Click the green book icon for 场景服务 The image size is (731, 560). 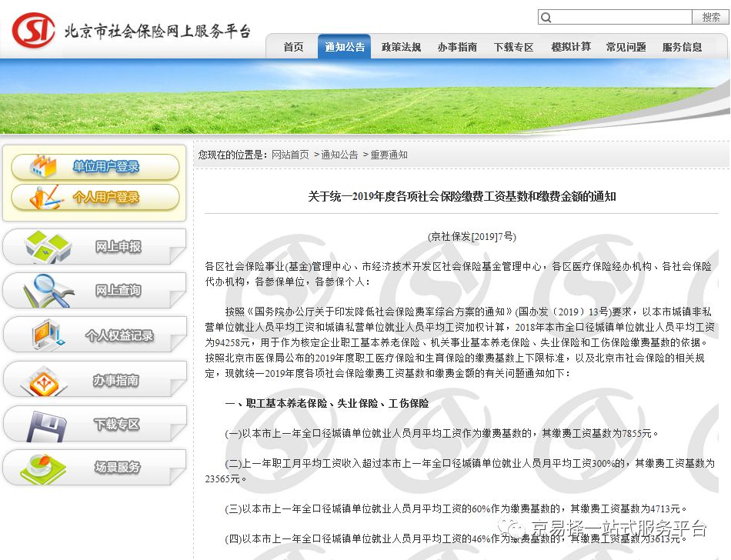tap(42, 468)
